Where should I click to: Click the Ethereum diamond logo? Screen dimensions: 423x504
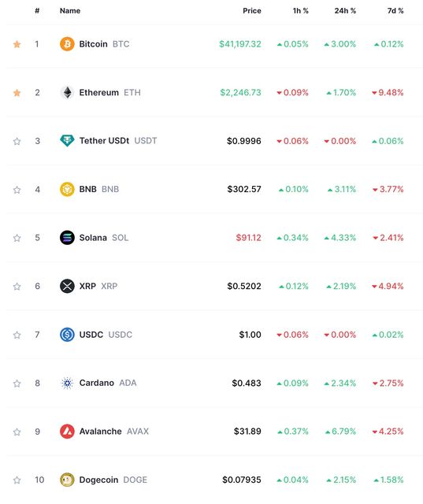click(x=67, y=93)
